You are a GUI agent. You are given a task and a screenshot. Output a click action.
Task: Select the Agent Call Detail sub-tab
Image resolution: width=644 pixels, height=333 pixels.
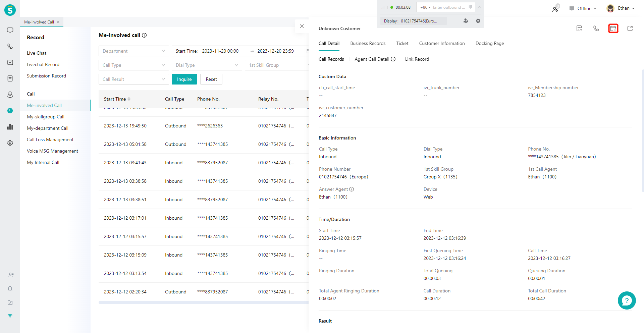point(372,59)
